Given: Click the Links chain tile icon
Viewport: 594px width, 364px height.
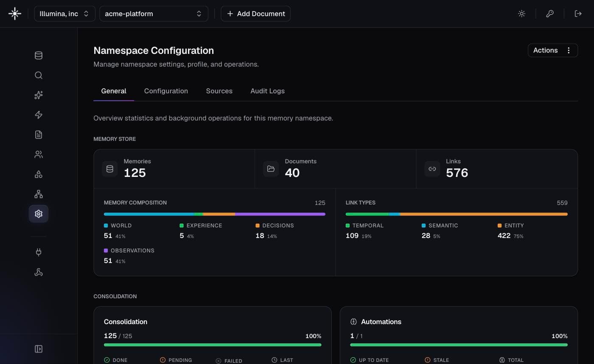Looking at the screenshot, I should click(x=432, y=169).
